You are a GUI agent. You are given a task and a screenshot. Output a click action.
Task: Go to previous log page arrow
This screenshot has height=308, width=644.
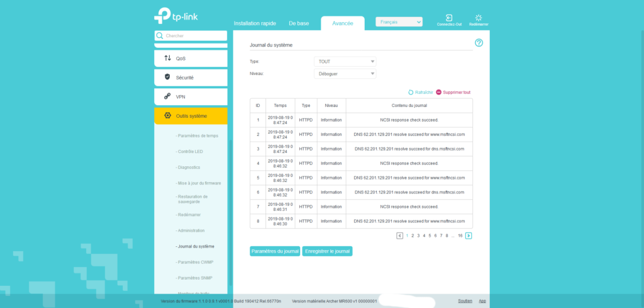[399, 236]
